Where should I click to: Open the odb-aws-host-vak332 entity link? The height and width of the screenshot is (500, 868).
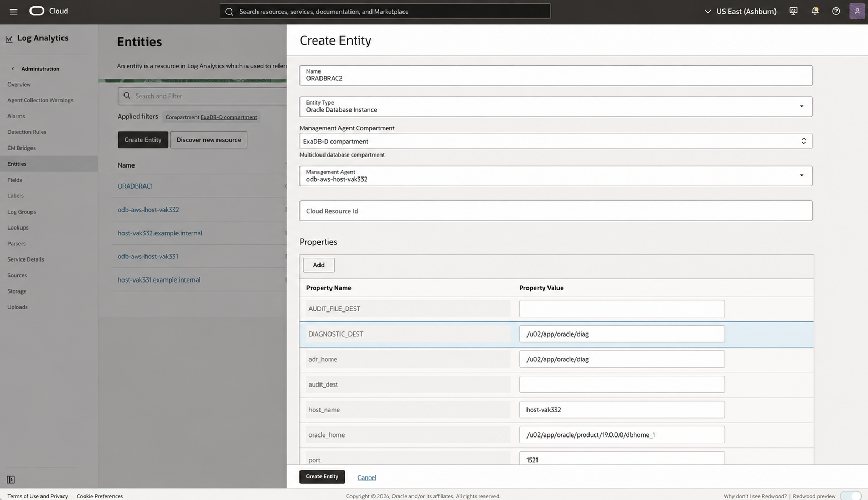pyautogui.click(x=148, y=210)
